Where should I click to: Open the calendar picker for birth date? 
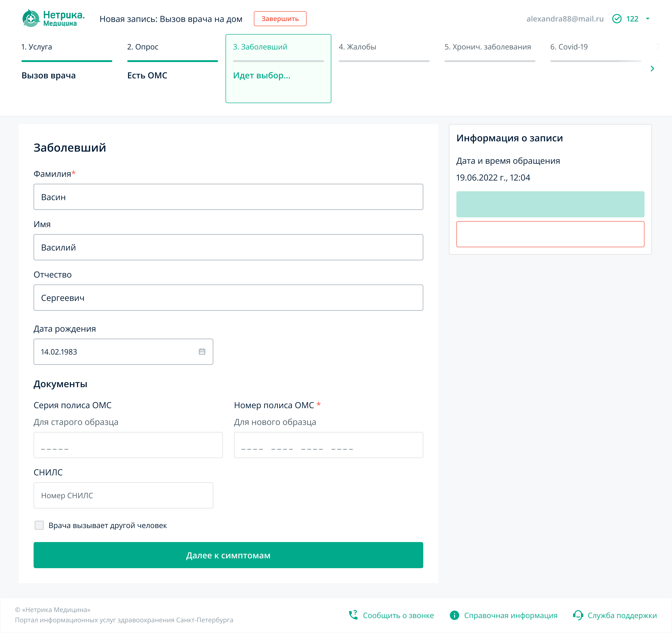click(x=202, y=351)
